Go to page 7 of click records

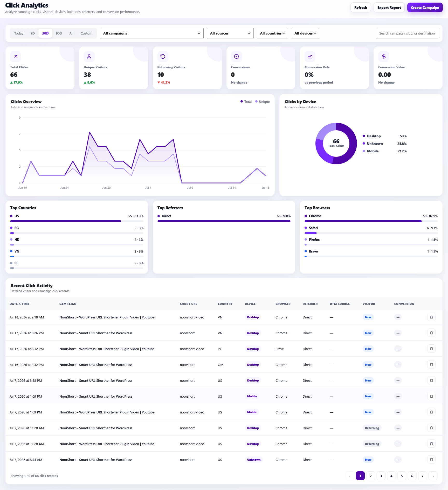(423, 476)
